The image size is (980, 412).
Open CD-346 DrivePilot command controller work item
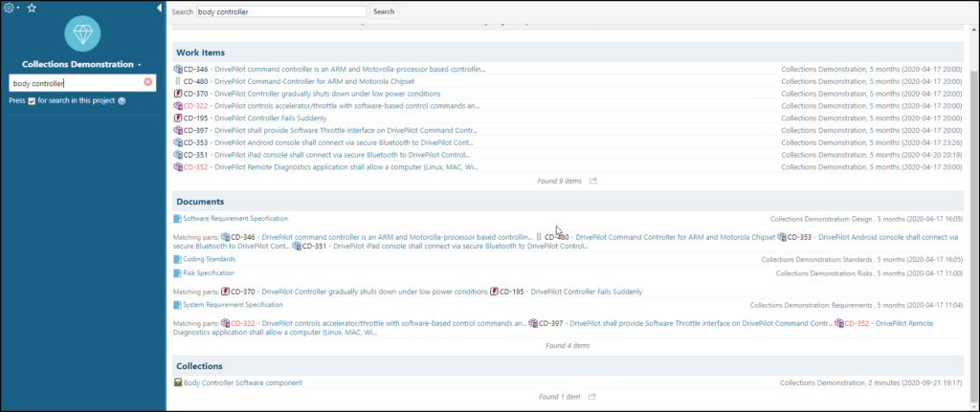tap(350, 69)
